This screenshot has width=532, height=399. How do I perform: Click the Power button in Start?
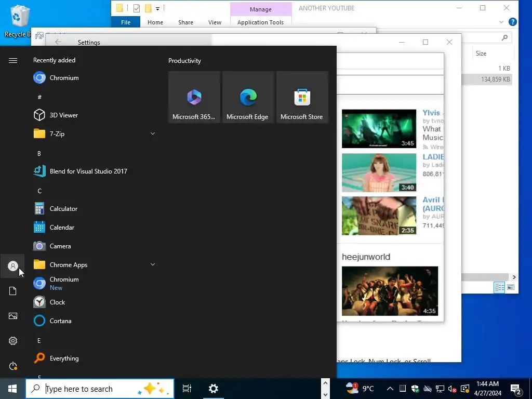click(13, 366)
